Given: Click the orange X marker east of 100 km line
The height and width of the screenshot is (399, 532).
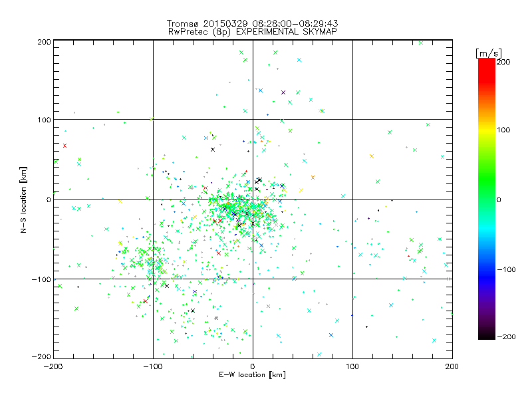Looking at the screenshot, I should click(372, 156).
